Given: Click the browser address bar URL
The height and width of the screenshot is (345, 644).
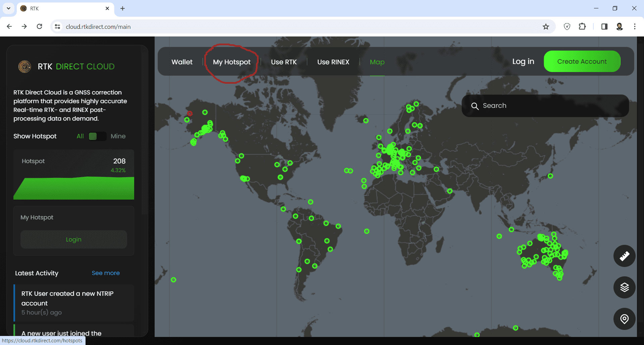Looking at the screenshot, I should click(x=98, y=27).
